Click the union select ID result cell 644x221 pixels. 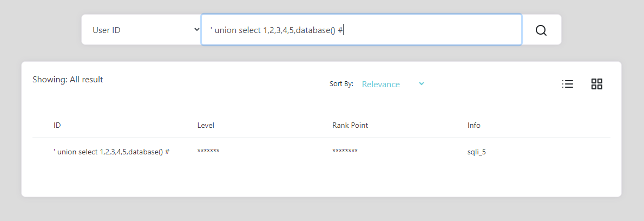click(111, 152)
